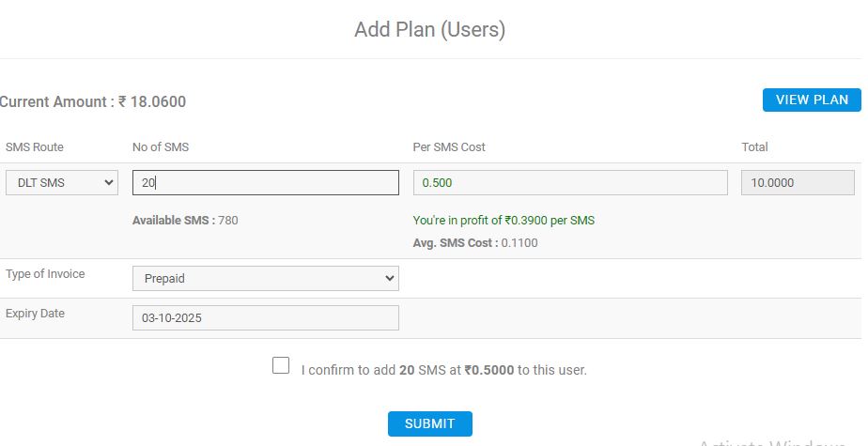Click the Per SMS Cost column label
The width and height of the screenshot is (868, 446).
tap(449, 147)
